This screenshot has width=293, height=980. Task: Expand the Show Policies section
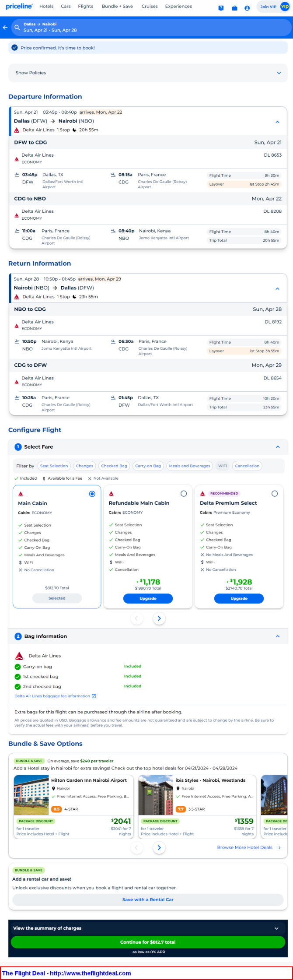click(x=148, y=73)
